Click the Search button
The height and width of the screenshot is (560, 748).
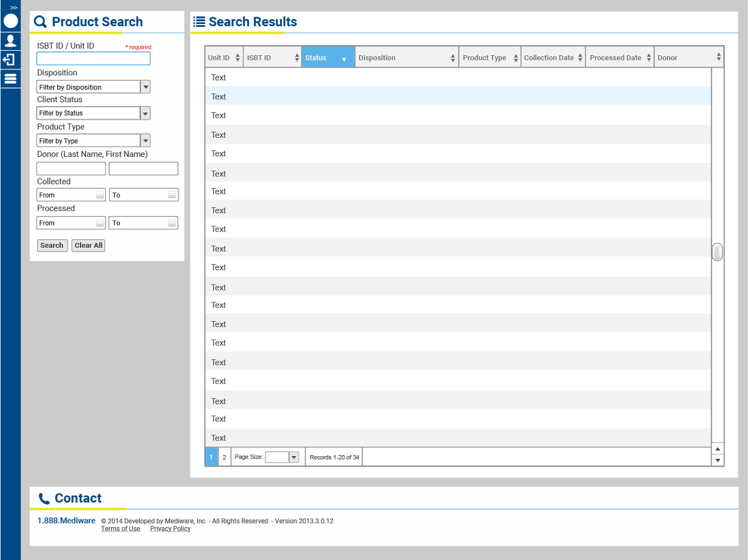tap(52, 245)
